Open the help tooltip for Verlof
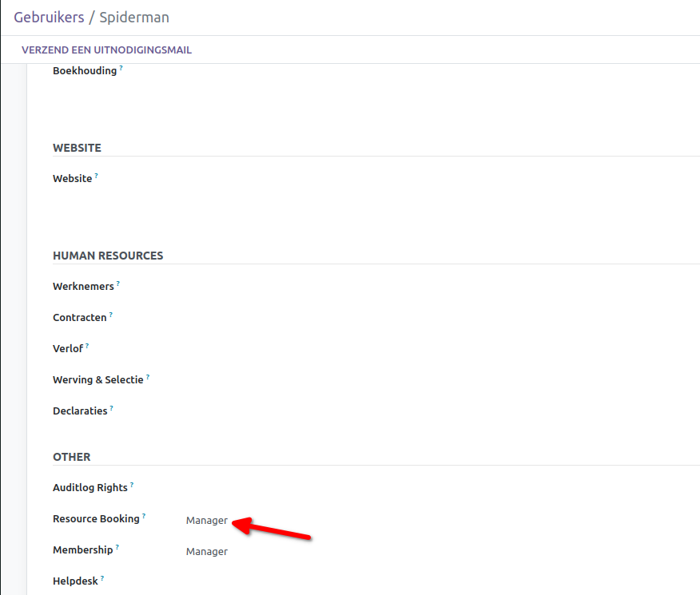The image size is (700, 595). point(87,346)
